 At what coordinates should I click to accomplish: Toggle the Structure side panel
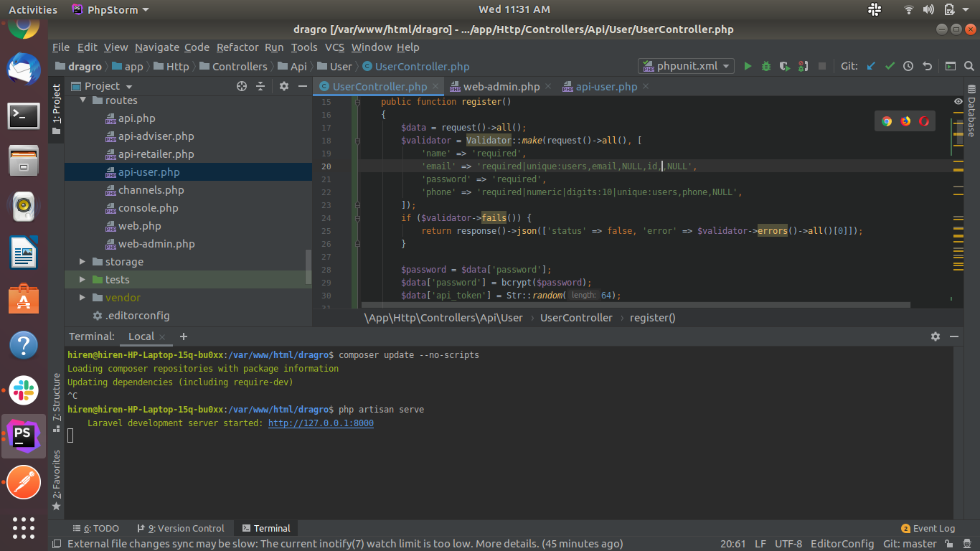(x=57, y=397)
